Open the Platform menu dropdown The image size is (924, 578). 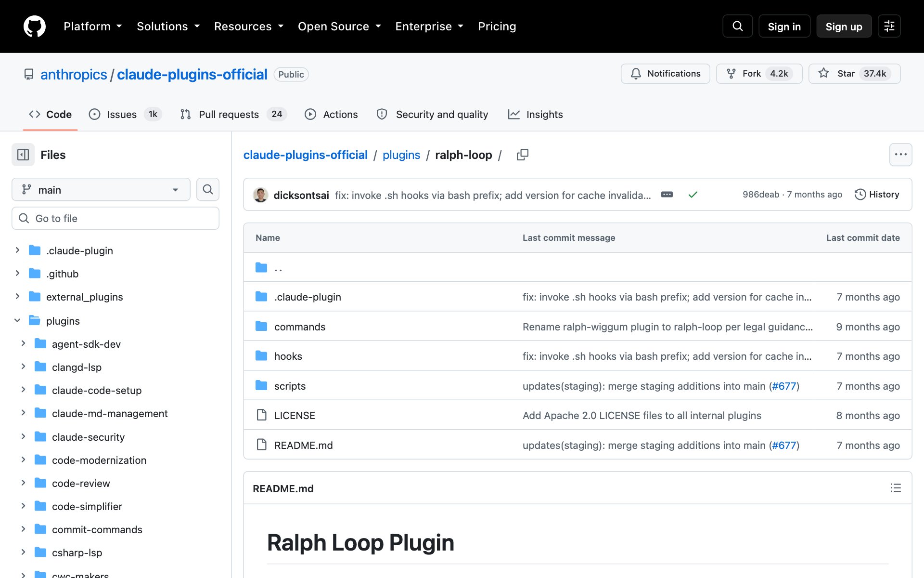point(92,26)
